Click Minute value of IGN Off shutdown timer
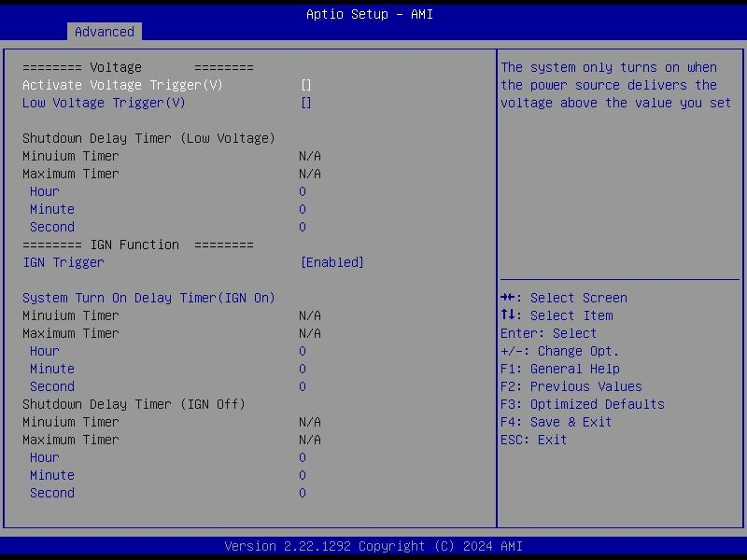 point(303,475)
